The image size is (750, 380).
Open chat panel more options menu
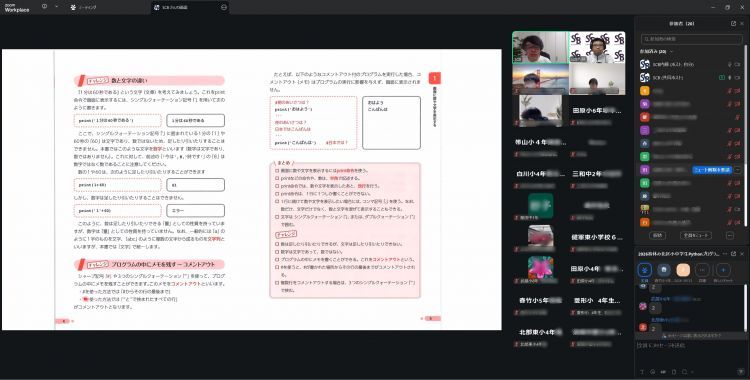click(x=726, y=254)
